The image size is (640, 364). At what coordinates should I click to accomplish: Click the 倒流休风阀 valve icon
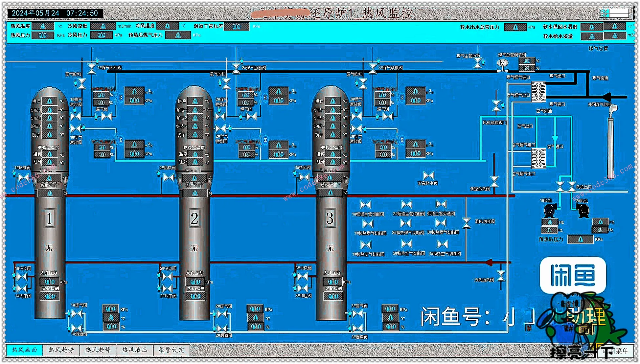(x=494, y=182)
